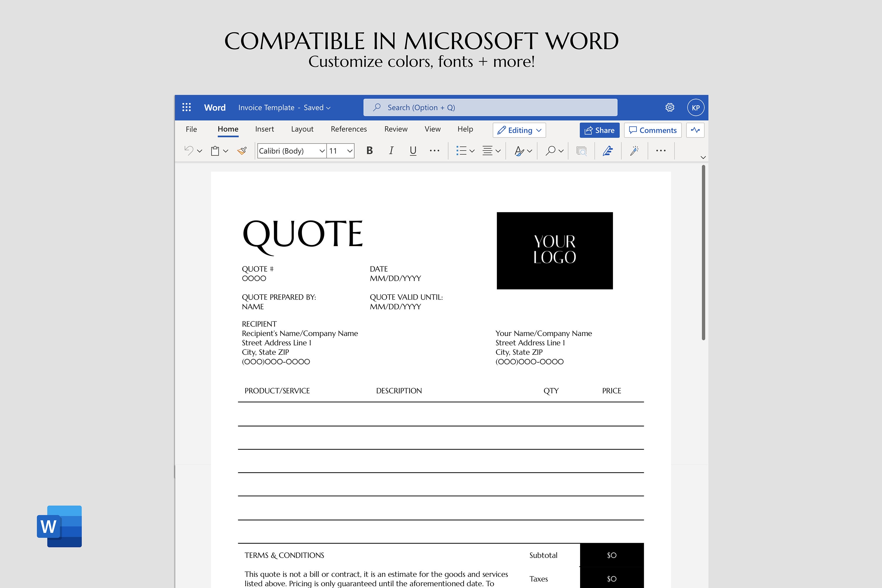Click the Undo arrow icon

coord(189,151)
